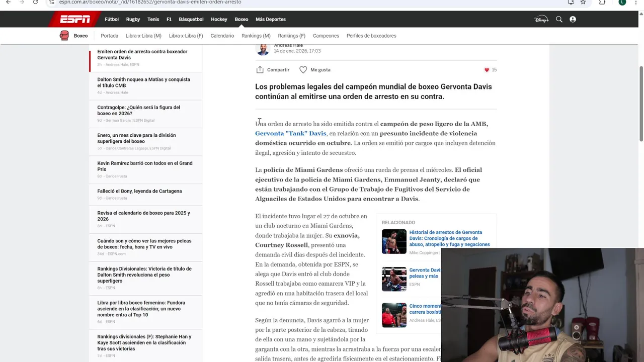This screenshot has height=362, width=644.
Task: Open Historial de arrestos de Gervonta Davis link
Action: (x=449, y=238)
